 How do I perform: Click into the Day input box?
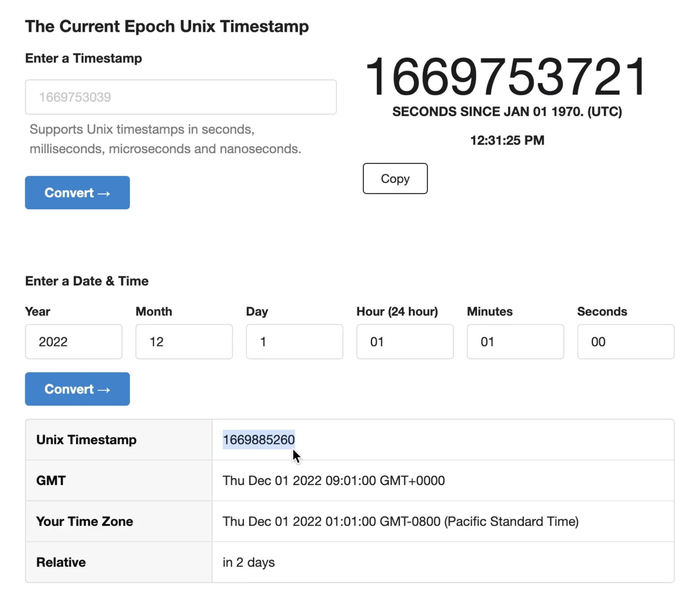click(294, 342)
